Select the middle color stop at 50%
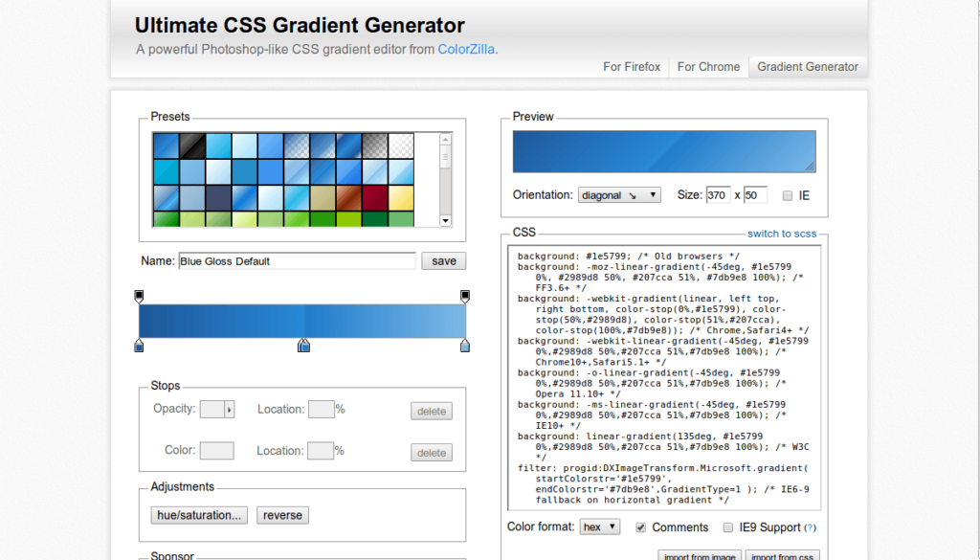The image size is (980, 560). (x=303, y=346)
